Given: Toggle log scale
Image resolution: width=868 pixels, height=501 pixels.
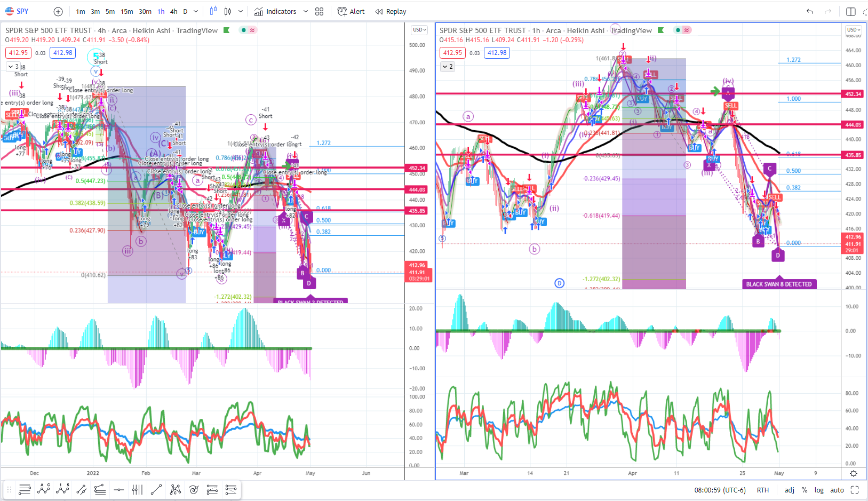Looking at the screenshot, I should pyautogui.click(x=819, y=490).
